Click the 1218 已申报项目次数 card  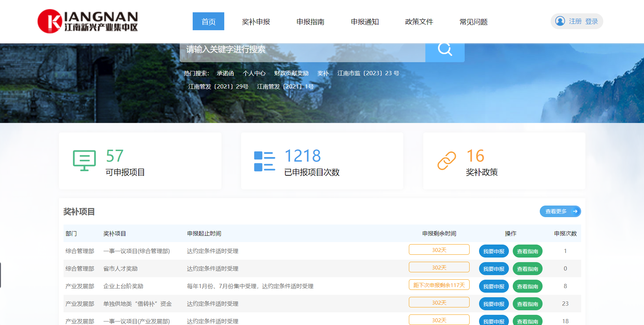point(322,161)
